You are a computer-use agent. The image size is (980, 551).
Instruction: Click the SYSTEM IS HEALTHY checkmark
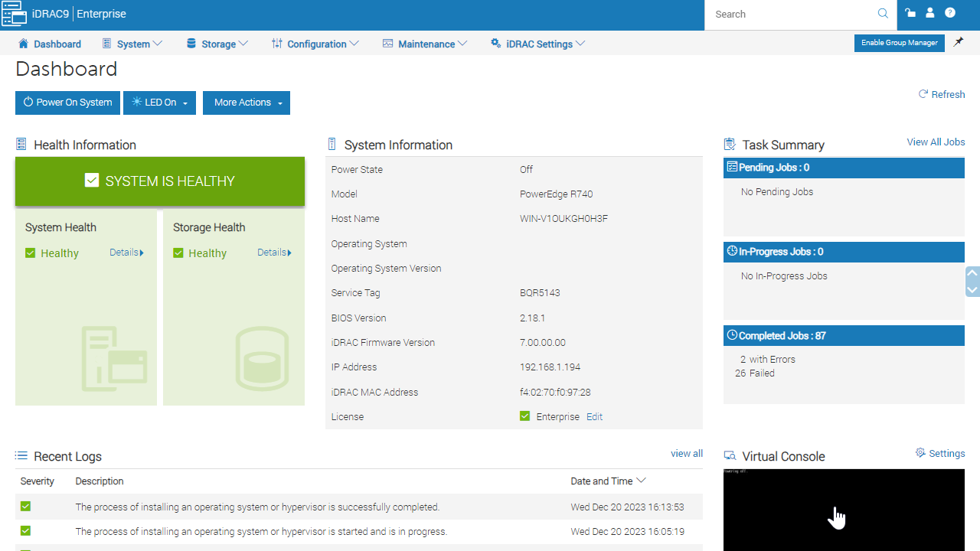[92, 181]
